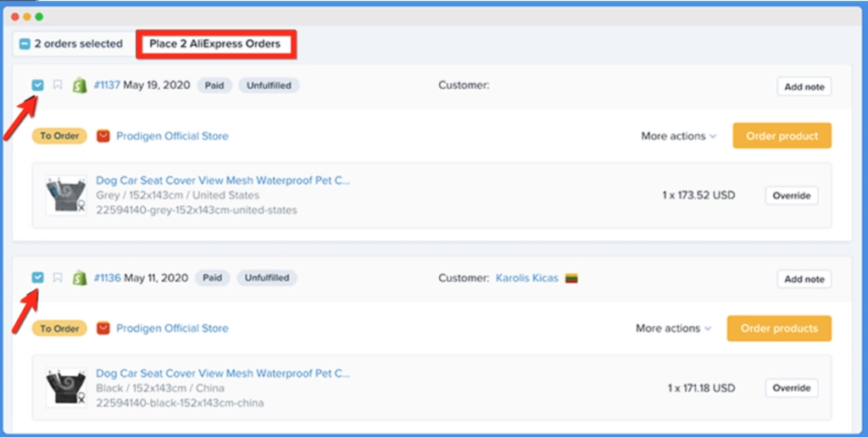Click the Unfulfilled badge on order #1137

point(269,86)
